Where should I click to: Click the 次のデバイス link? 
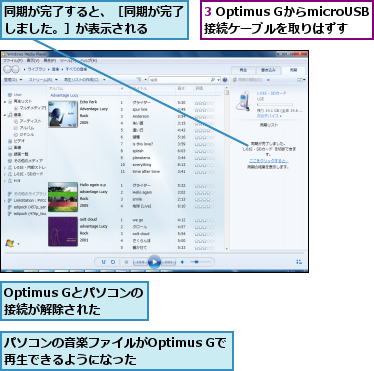click(x=269, y=116)
